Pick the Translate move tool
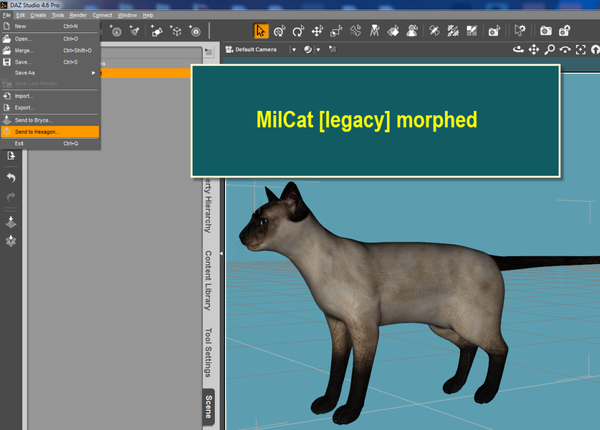Viewport: 600px width, 430px height. (x=317, y=31)
